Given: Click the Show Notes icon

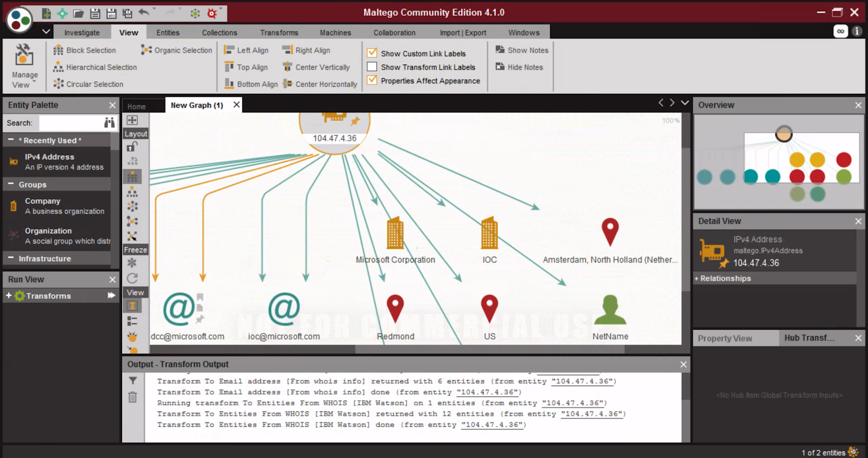Looking at the screenshot, I should tap(500, 50).
